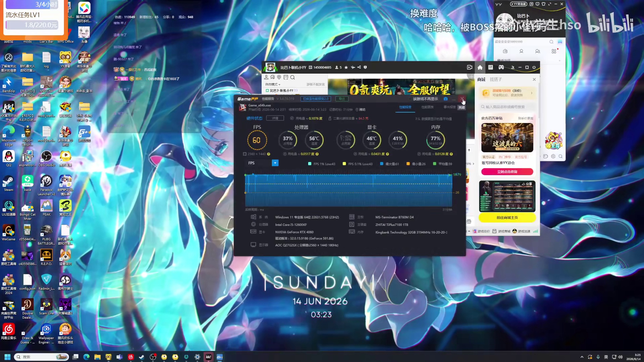Open the Paradox Launcher v2 shortcut
644x362 pixels.
46,186
